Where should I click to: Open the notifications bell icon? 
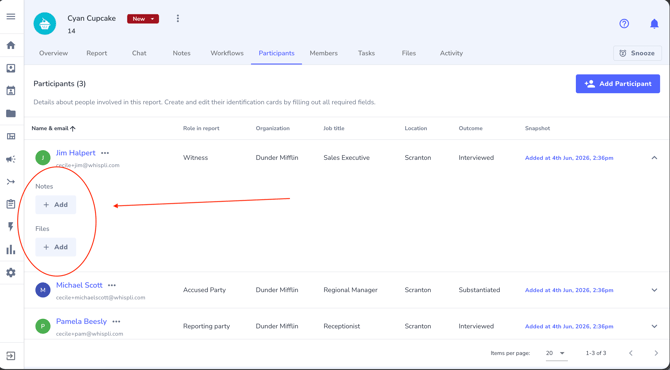(x=654, y=23)
